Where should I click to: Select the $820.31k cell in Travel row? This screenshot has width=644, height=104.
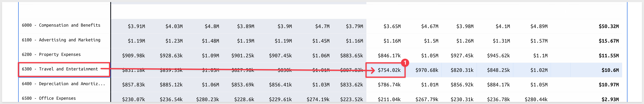pos(462,70)
